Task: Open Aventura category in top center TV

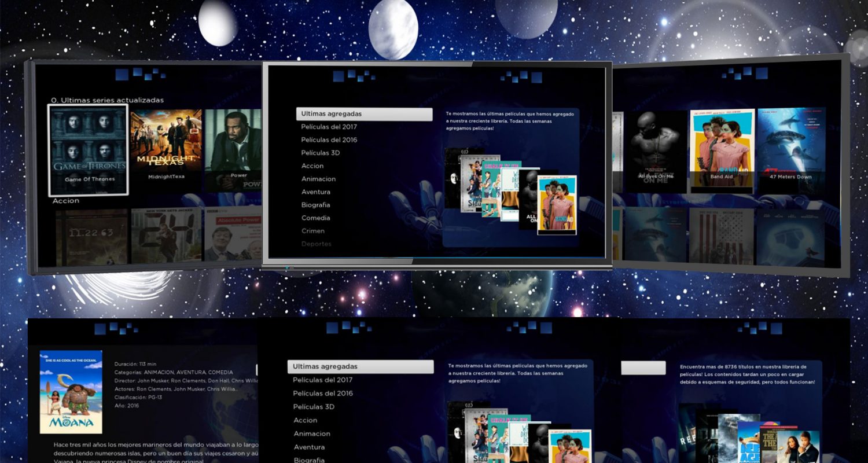Action: (x=316, y=192)
